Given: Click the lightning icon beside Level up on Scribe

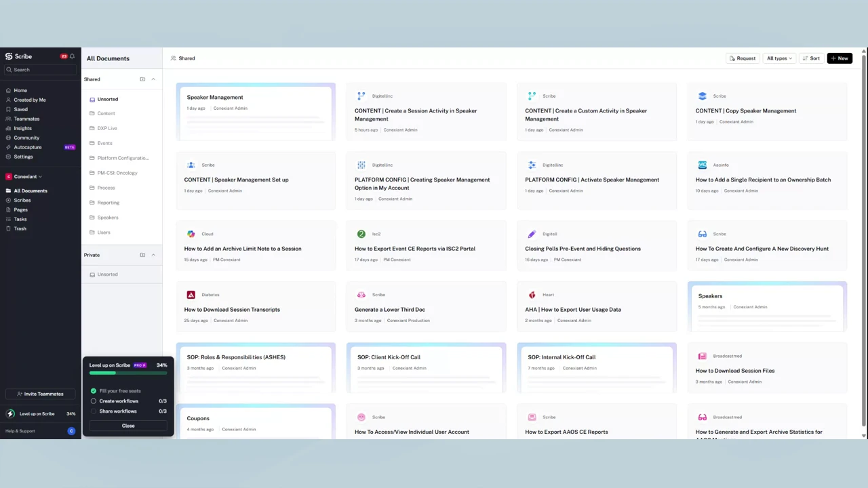Looking at the screenshot, I should [x=10, y=413].
